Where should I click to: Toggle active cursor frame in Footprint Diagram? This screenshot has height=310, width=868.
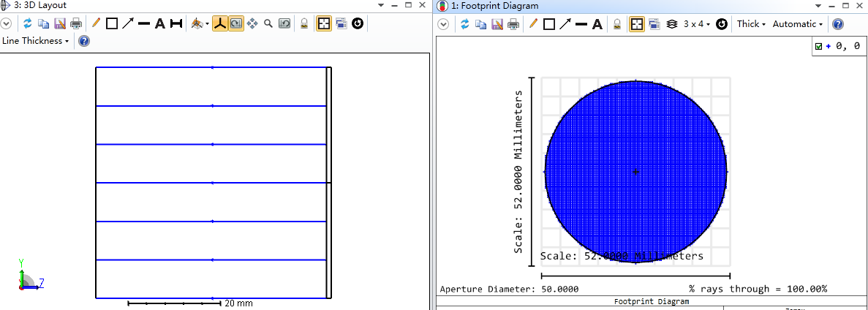637,24
